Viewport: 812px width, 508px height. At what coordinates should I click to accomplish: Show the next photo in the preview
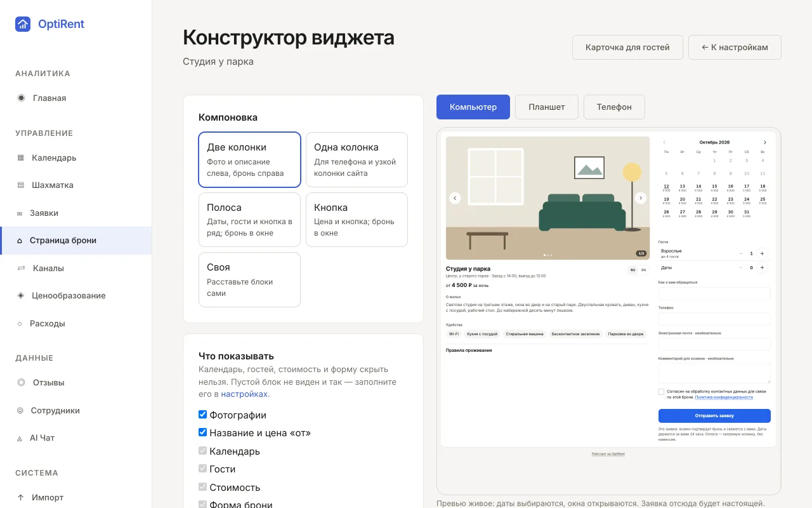[x=641, y=198]
